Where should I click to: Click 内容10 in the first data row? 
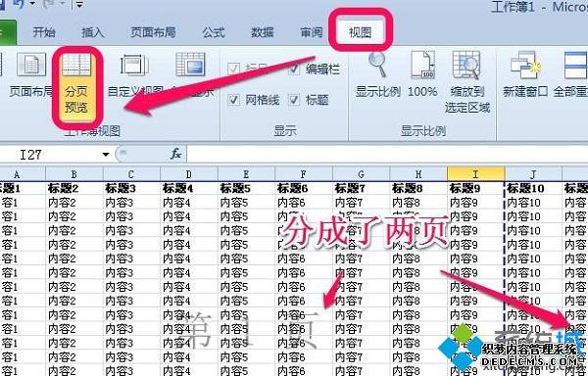coord(533,203)
